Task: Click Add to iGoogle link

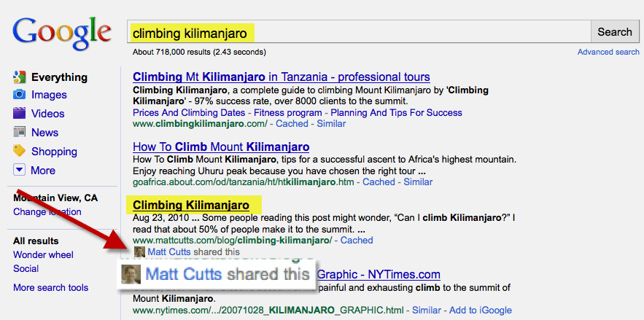Action: click(x=481, y=310)
